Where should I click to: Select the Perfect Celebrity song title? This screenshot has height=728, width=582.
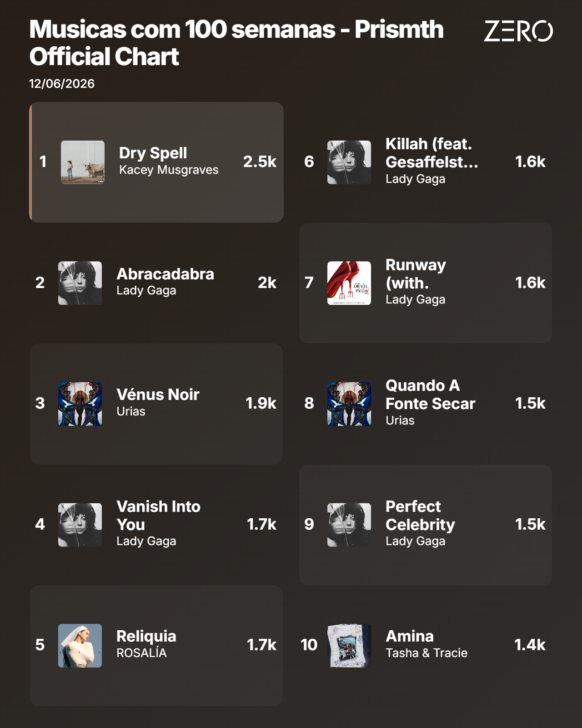420,516
